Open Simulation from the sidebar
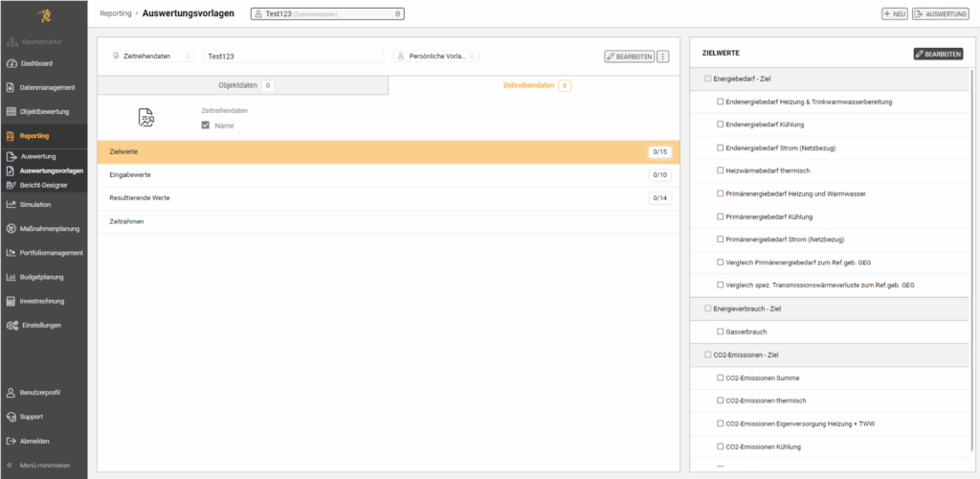 (x=11, y=204)
